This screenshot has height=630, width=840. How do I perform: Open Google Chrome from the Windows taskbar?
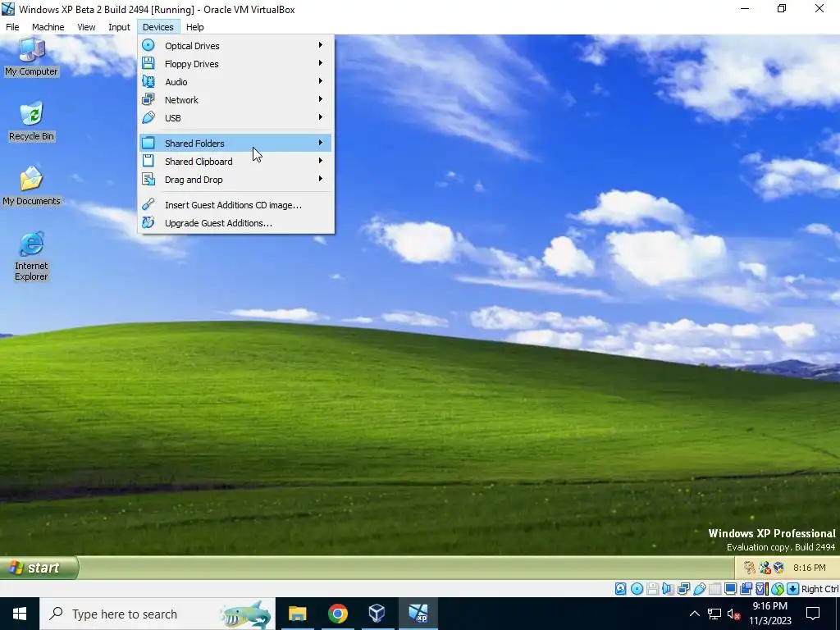[337, 614]
